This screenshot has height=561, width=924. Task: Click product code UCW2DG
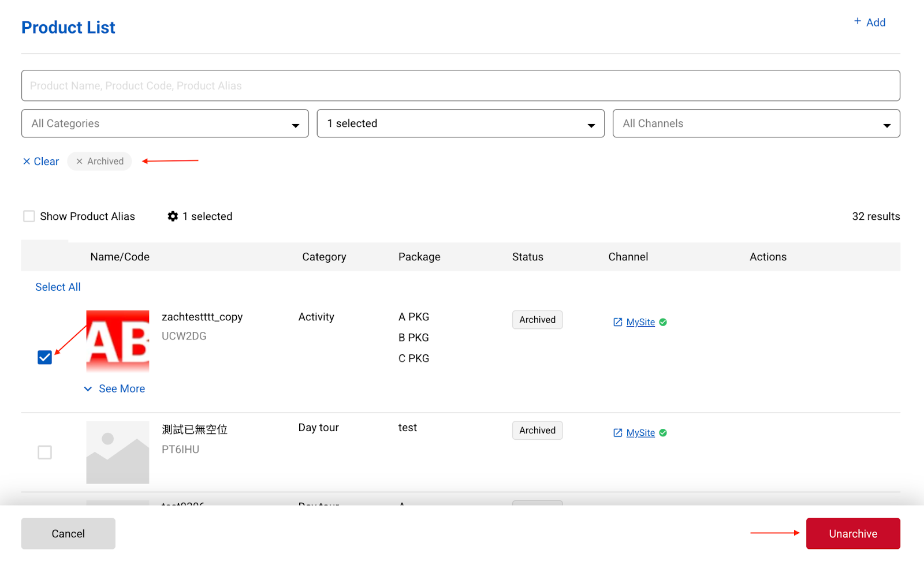click(x=184, y=336)
